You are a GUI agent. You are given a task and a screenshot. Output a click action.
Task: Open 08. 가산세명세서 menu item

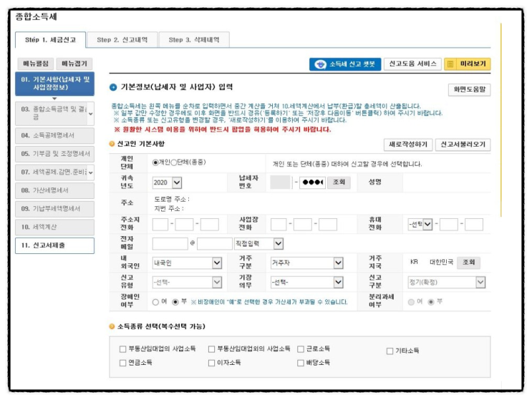pyautogui.click(x=54, y=190)
